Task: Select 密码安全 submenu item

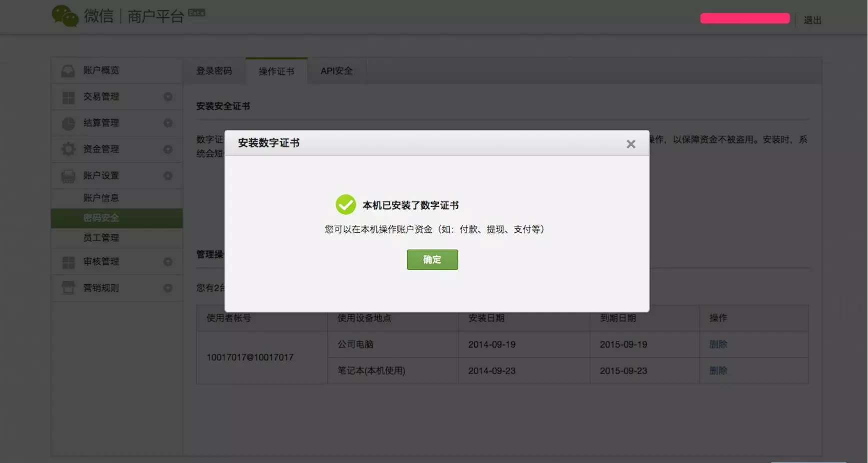Action: click(x=117, y=218)
